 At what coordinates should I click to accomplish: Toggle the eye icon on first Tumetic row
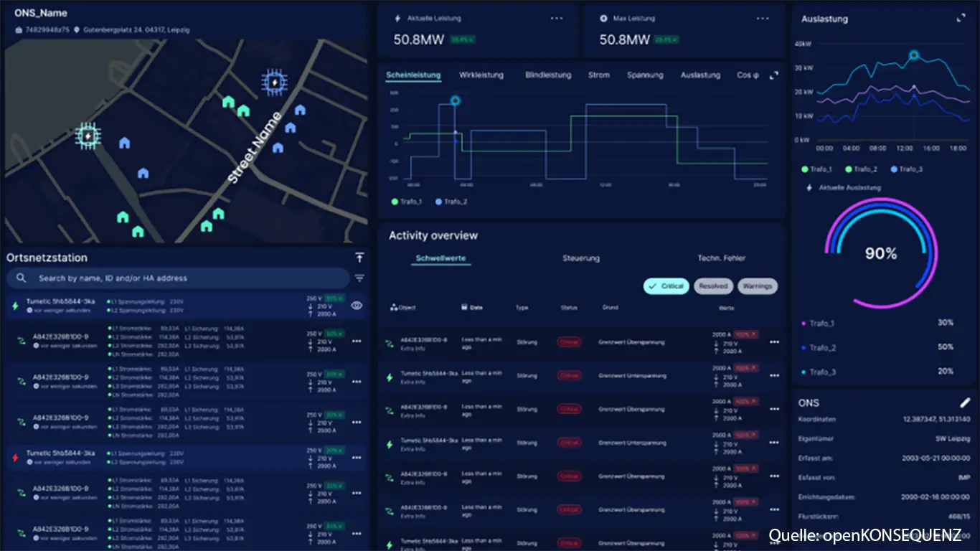[x=356, y=305]
